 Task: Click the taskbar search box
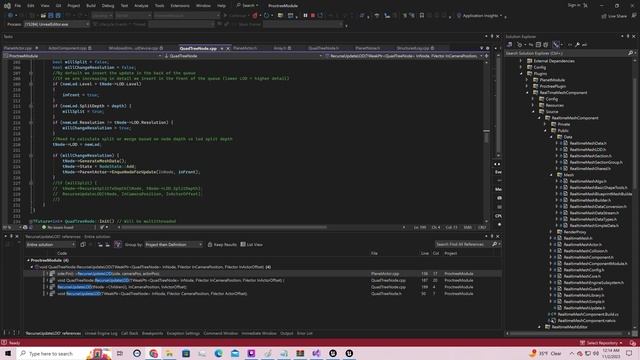point(64,353)
